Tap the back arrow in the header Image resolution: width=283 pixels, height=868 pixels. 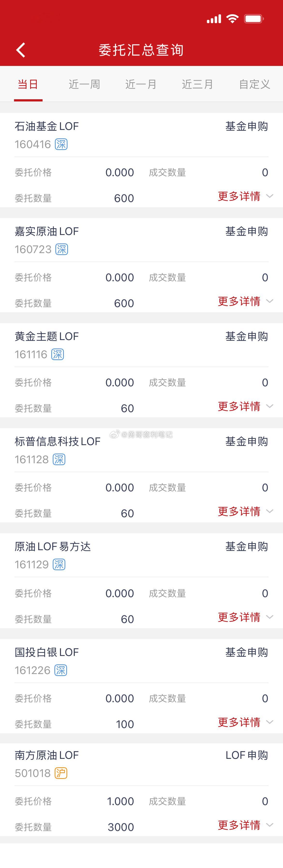21,50
